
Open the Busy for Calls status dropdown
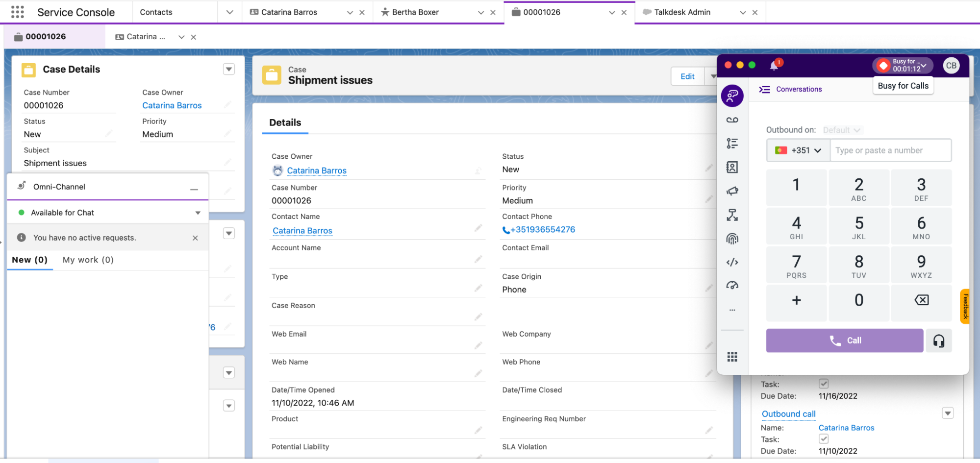(903, 65)
